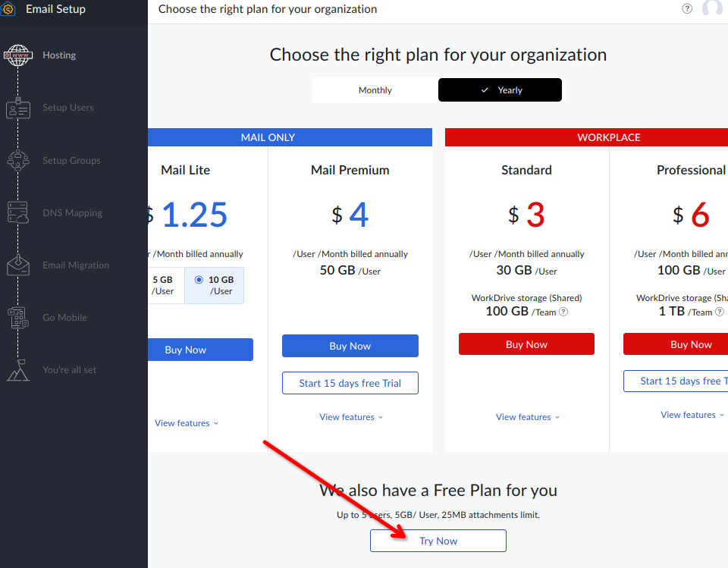Click the You're all set flag icon
Screen dimensions: 728x568
point(18,370)
